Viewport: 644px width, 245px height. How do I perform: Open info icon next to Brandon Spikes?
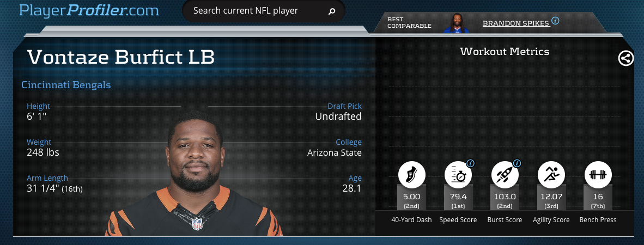point(555,21)
